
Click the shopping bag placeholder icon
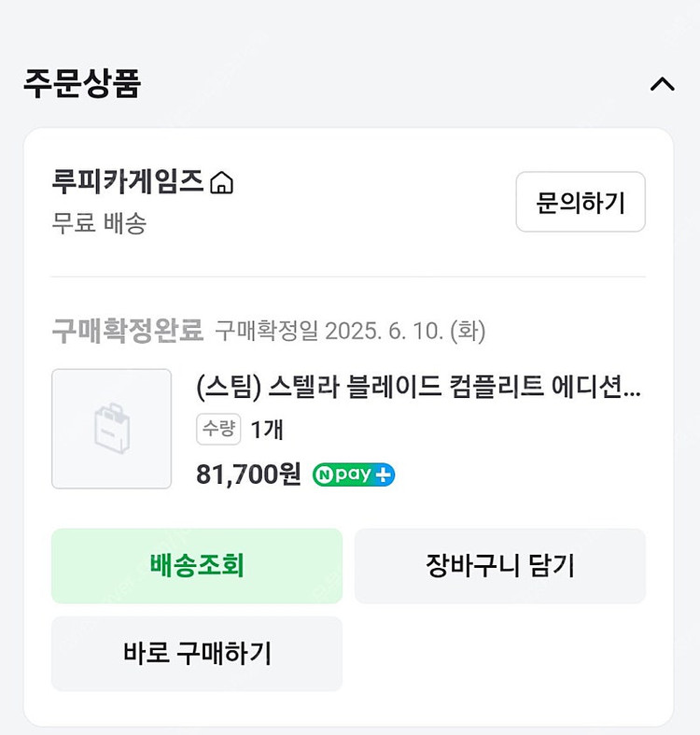point(112,429)
